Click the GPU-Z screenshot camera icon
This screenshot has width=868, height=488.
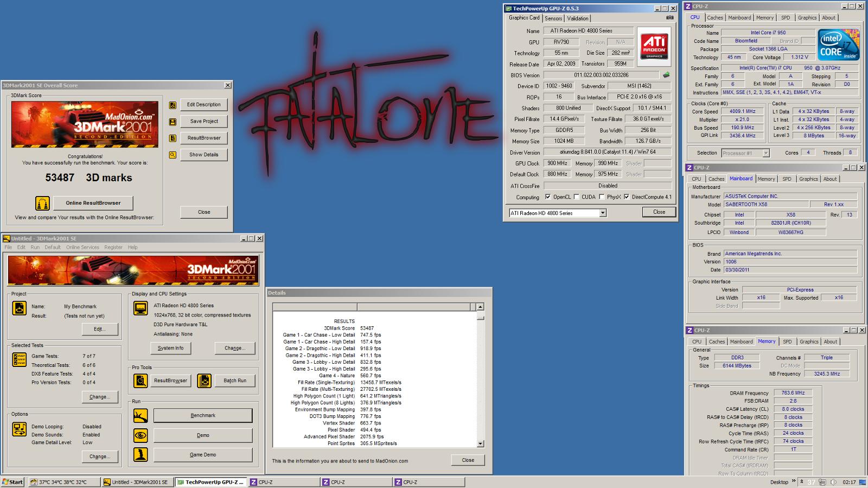[670, 18]
